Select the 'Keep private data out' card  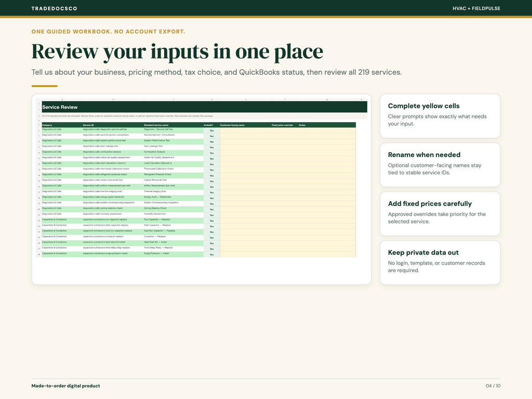(440, 262)
